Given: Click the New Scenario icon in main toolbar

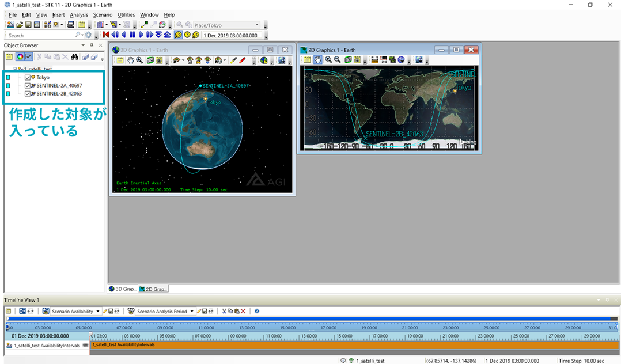Looking at the screenshot, I should [x=11, y=25].
